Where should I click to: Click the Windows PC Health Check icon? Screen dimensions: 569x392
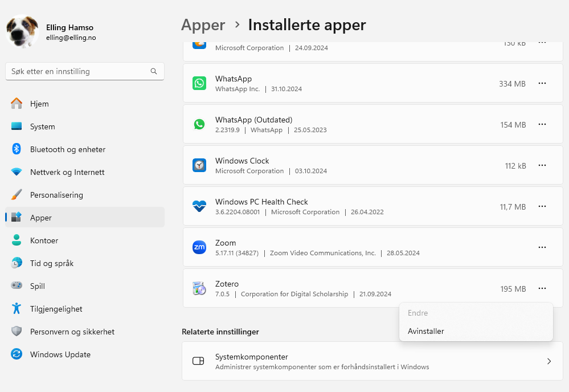tap(199, 206)
